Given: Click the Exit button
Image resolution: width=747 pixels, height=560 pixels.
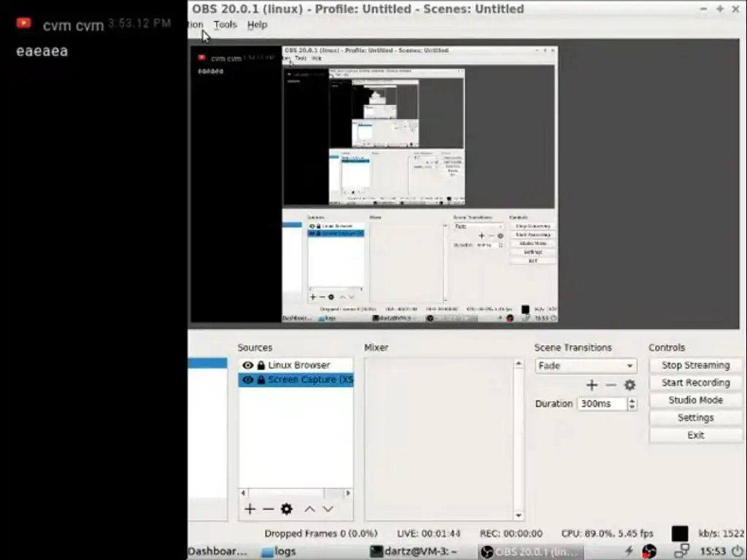Looking at the screenshot, I should (x=695, y=435).
